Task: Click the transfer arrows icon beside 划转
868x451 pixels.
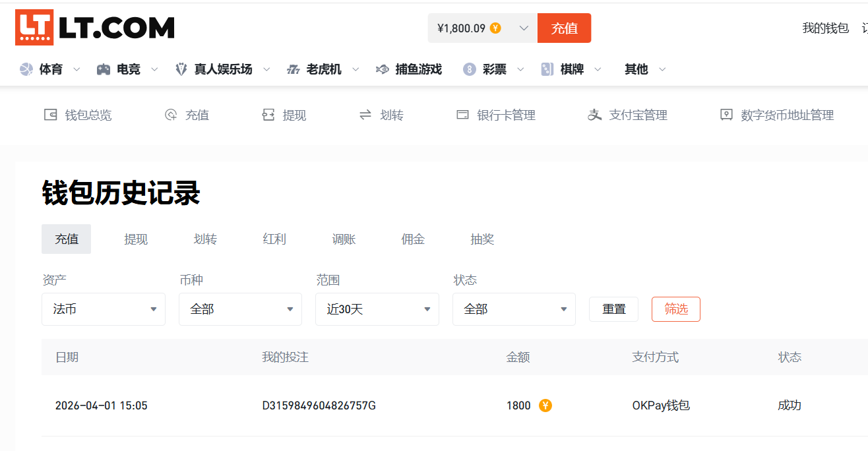Action: 365,115
